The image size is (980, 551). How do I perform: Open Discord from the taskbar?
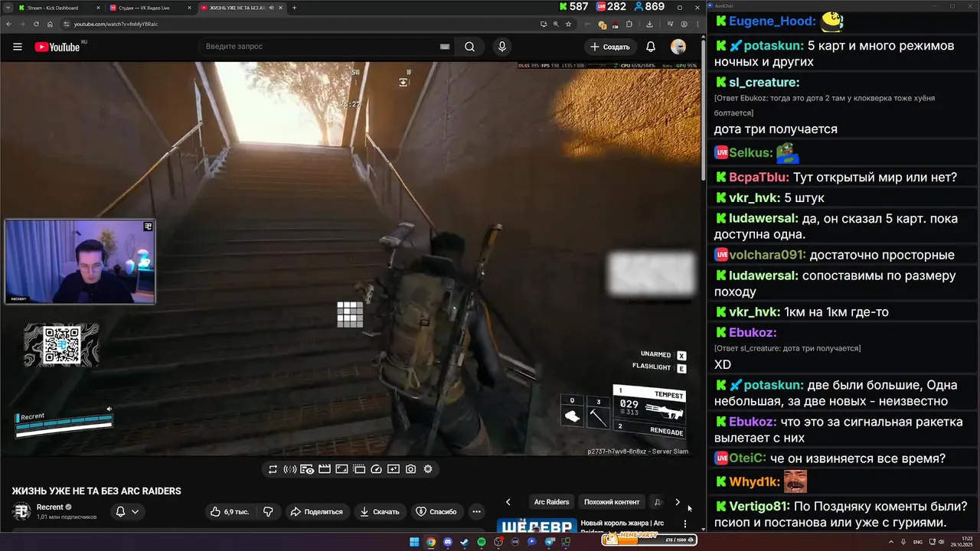click(448, 542)
